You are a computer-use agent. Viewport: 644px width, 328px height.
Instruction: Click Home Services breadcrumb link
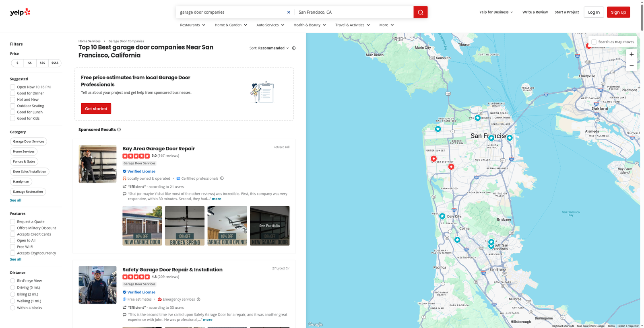tap(89, 41)
